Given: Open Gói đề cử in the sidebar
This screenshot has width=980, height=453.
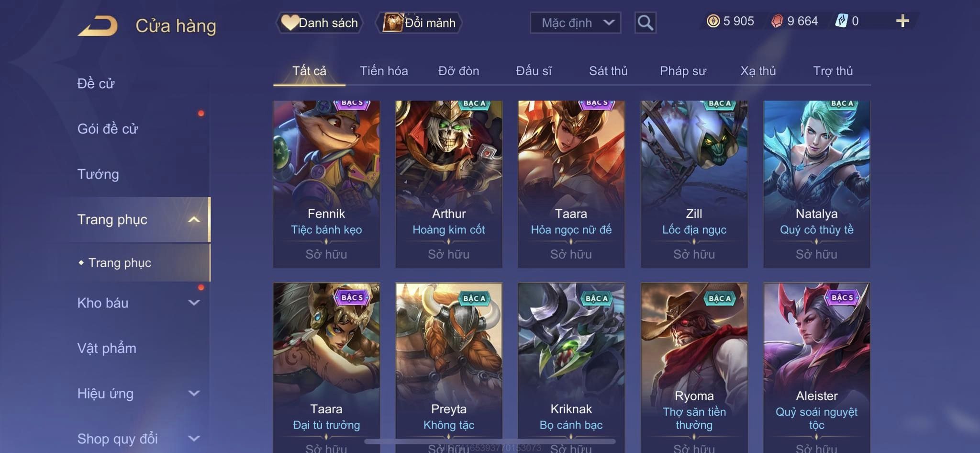Looking at the screenshot, I should (108, 129).
